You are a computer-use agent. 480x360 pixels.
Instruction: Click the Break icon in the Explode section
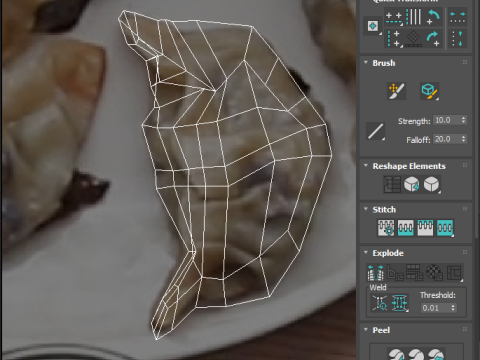376,273
